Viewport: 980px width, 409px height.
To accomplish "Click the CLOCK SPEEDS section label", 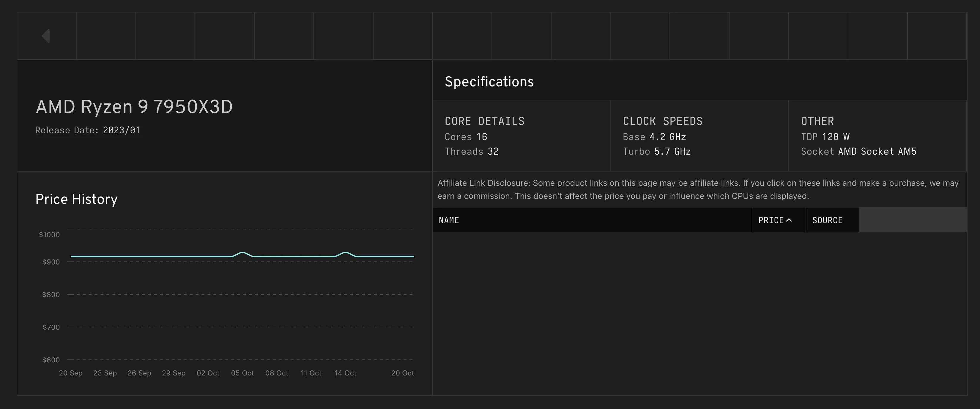I will [x=662, y=121].
